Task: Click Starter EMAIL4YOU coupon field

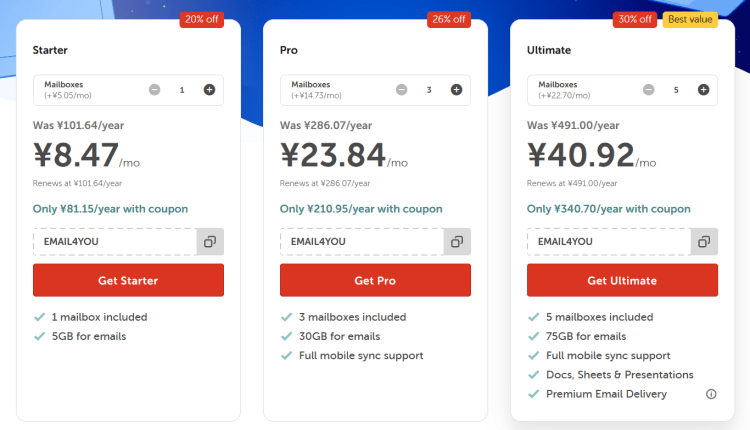Action: [x=115, y=242]
